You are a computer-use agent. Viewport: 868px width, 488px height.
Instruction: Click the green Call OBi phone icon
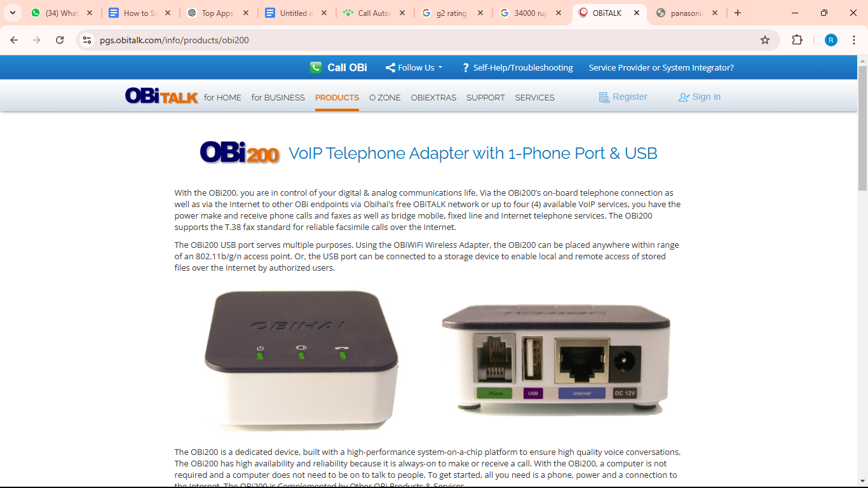coord(316,67)
